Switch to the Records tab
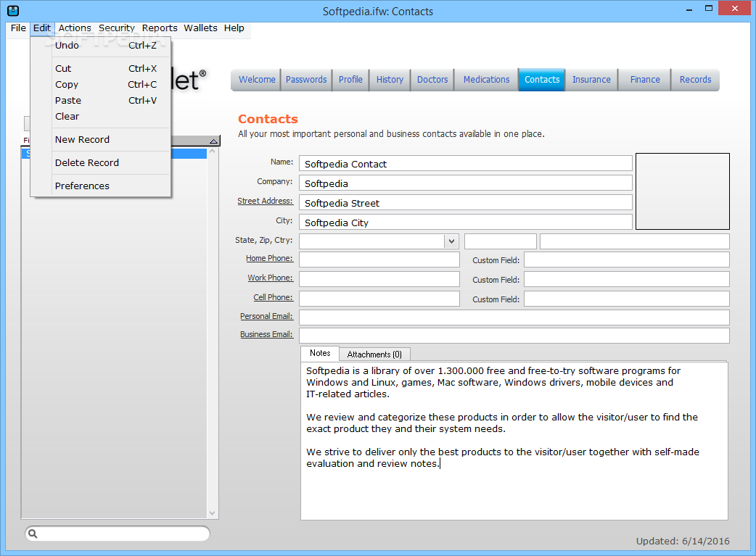Screen dimensions: 756x556 coord(695,80)
